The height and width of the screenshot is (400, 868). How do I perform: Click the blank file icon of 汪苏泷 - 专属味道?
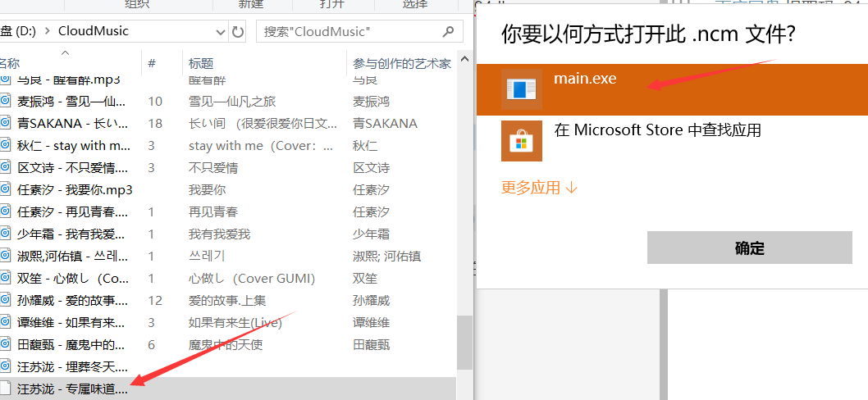point(5,388)
